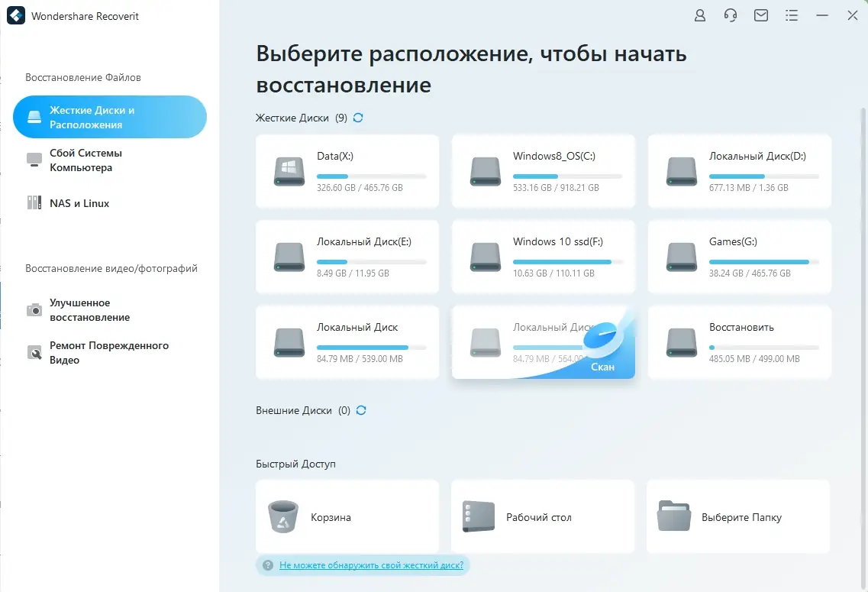Open the menu list icon
Screen dimensions: 868x592
coord(792,15)
